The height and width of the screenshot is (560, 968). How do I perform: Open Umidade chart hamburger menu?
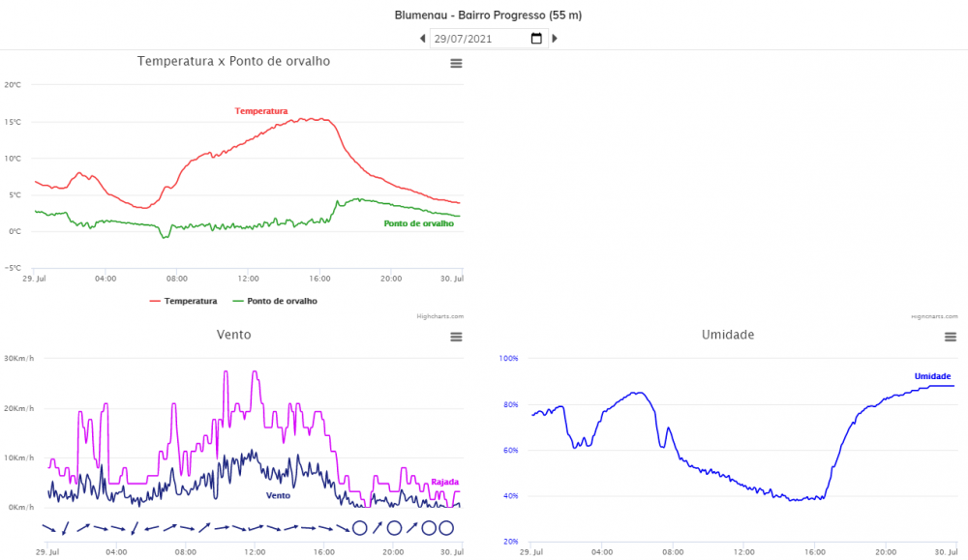coord(950,337)
